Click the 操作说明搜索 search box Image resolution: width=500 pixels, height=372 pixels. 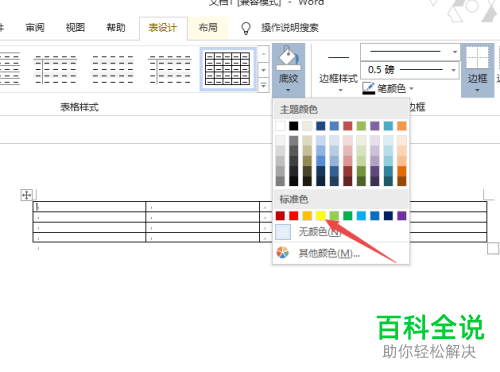click(290, 28)
